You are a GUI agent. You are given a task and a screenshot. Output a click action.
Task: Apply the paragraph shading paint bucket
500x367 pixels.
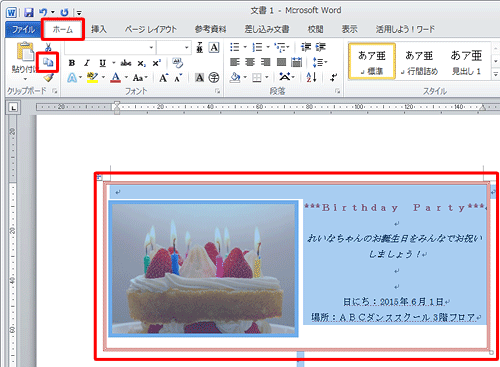pyautogui.click(x=235, y=78)
